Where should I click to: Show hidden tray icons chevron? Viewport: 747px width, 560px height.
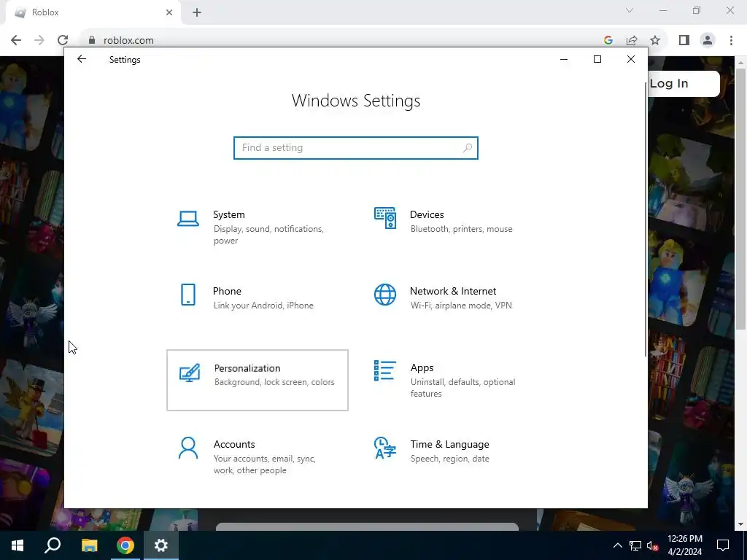click(617, 545)
